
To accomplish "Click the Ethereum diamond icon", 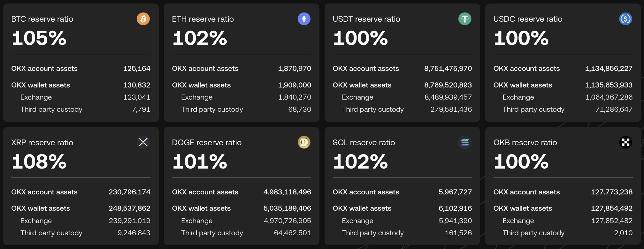I will click(x=304, y=19).
